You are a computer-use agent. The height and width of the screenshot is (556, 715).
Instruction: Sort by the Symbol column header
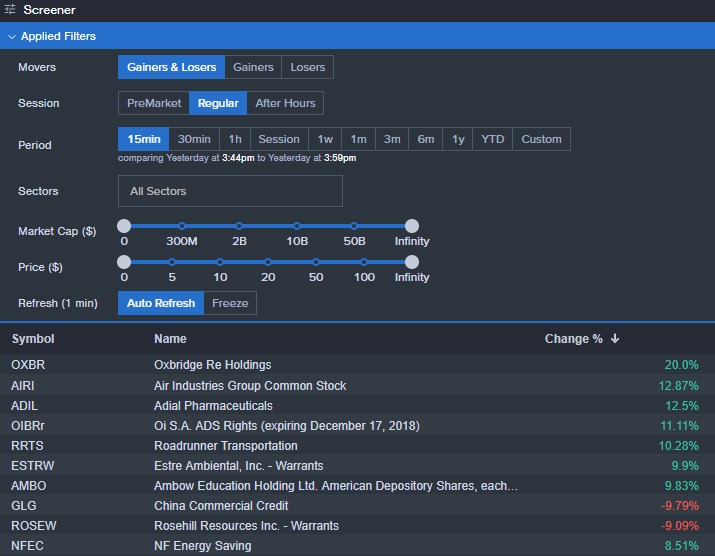point(33,339)
